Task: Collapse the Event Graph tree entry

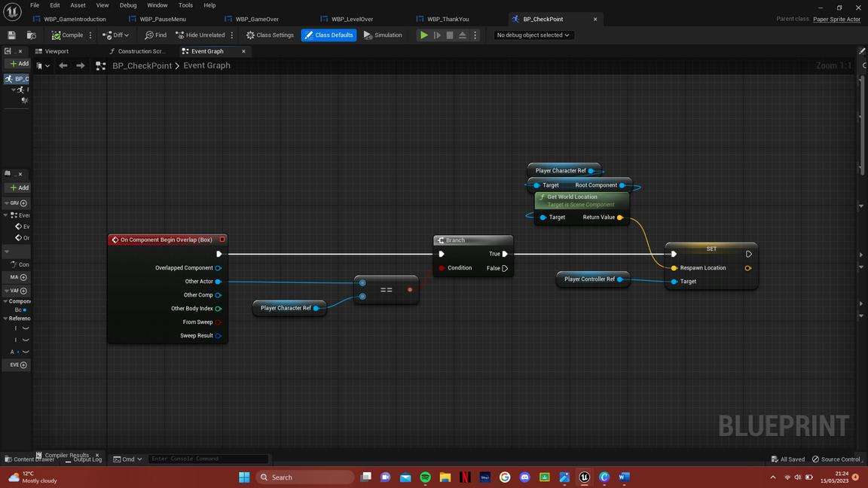Action: 6,215
